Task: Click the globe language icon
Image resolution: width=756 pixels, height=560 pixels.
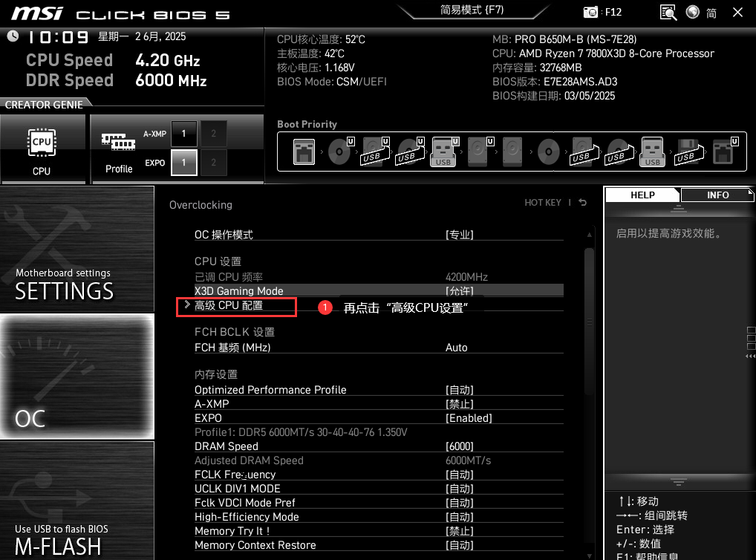Action: coord(693,13)
